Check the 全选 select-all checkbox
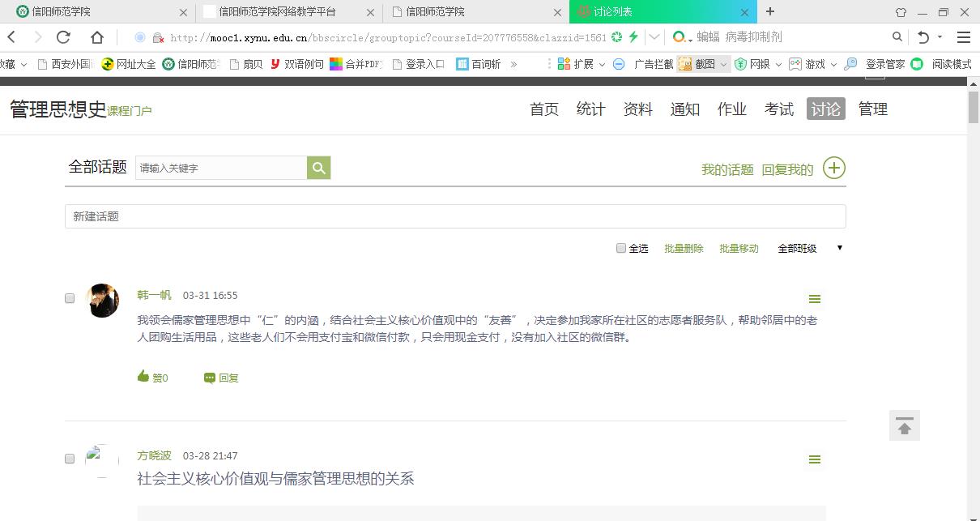The image size is (980, 521). (x=620, y=248)
